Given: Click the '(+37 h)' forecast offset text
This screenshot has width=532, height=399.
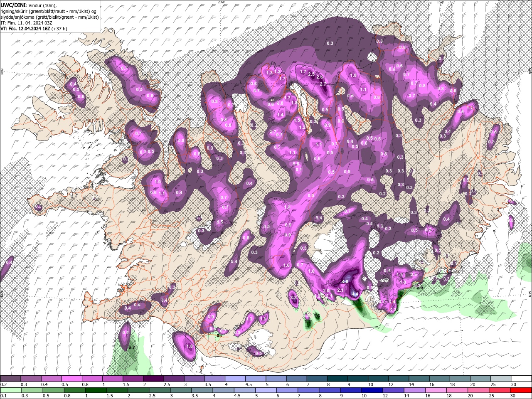Looking at the screenshot, I should pos(59,29).
